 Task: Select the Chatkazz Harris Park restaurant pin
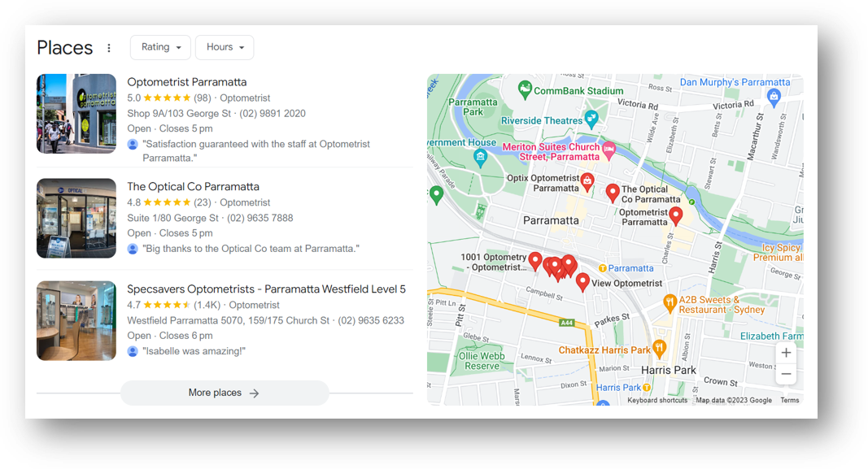(x=658, y=347)
